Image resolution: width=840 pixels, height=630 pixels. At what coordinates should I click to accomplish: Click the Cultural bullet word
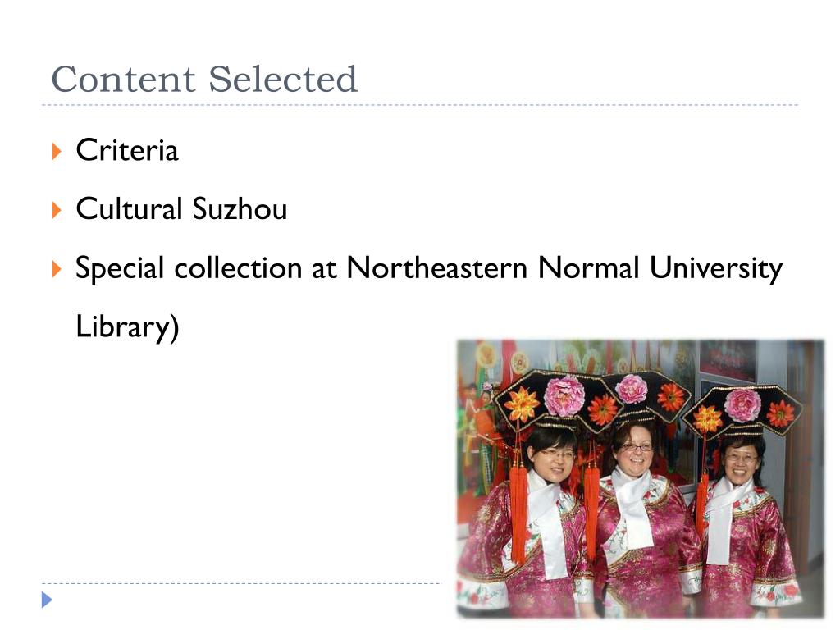tap(129, 208)
